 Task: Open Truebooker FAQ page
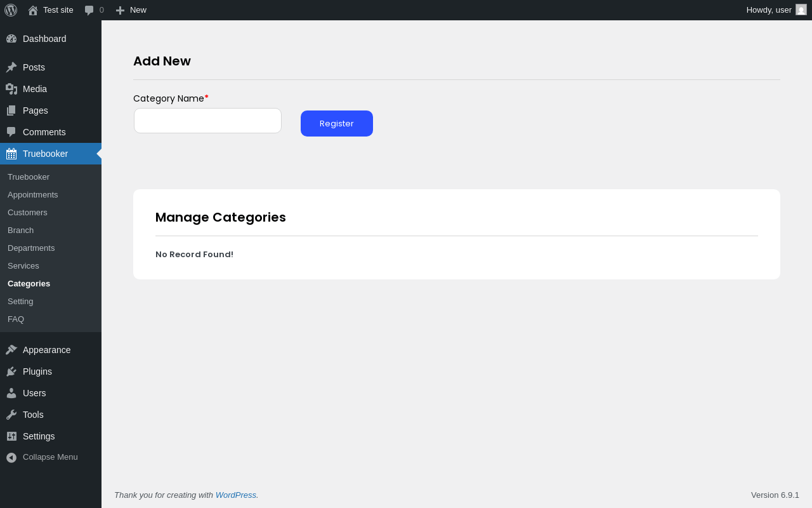click(16, 319)
